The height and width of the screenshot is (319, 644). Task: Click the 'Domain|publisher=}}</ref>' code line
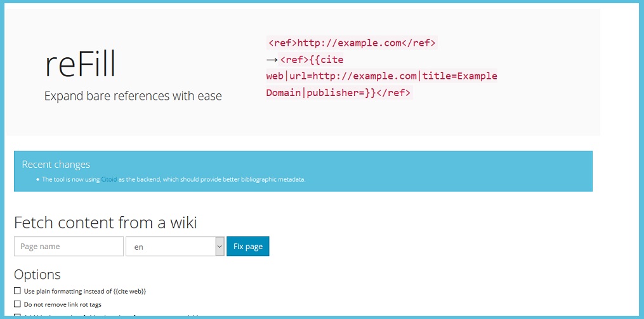(339, 93)
